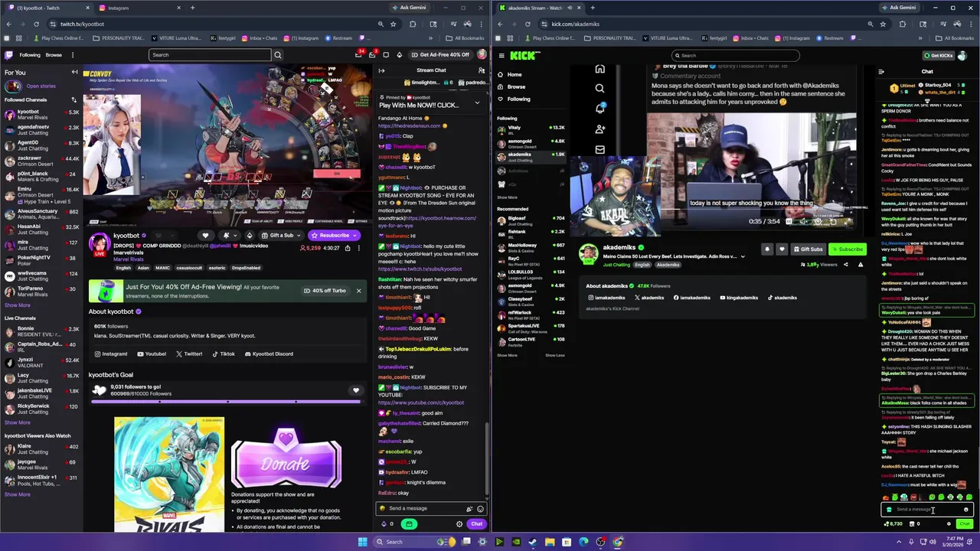Open the kyootbot stream more-options menu
This screenshot has height=551, width=980.
tap(358, 248)
